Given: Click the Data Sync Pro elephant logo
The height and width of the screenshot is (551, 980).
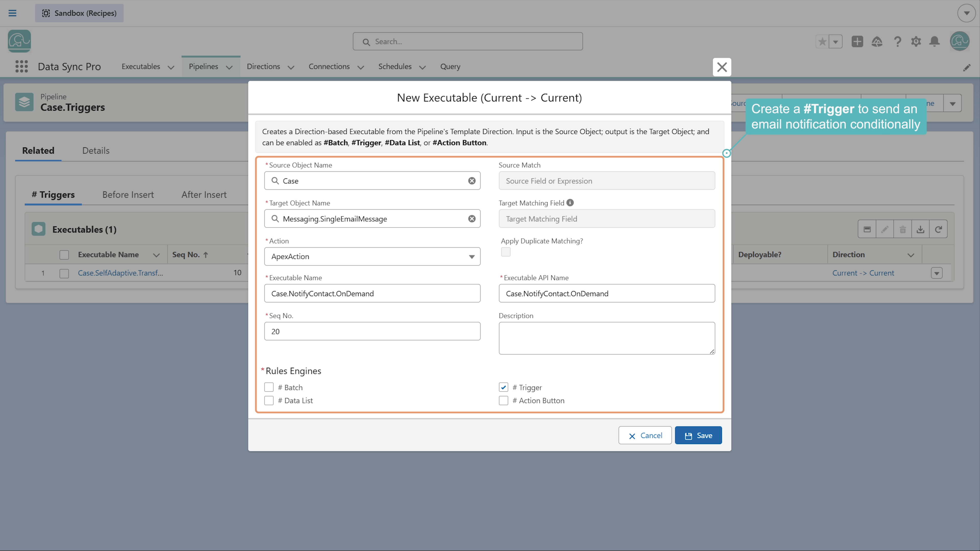Looking at the screenshot, I should point(19,41).
